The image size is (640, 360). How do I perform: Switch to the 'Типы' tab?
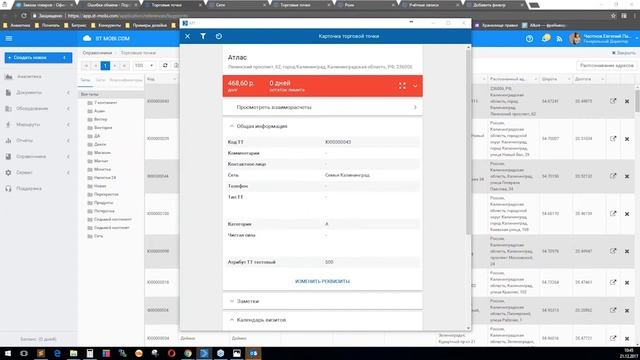[85, 80]
